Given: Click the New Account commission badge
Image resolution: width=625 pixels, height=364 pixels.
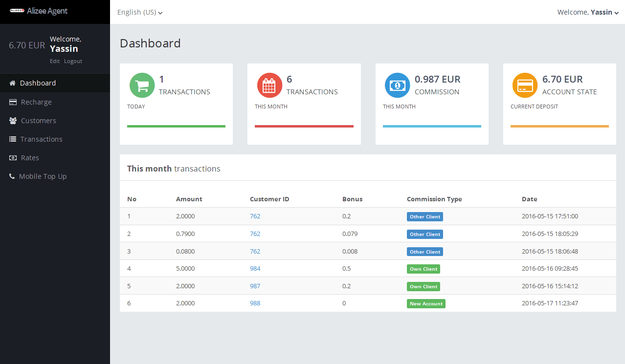Looking at the screenshot, I should (x=426, y=304).
